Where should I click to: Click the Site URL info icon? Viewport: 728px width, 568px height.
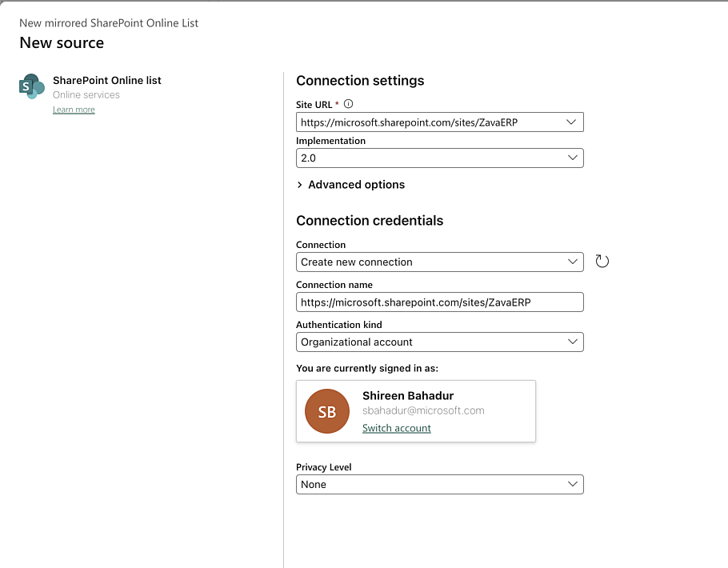pos(348,104)
